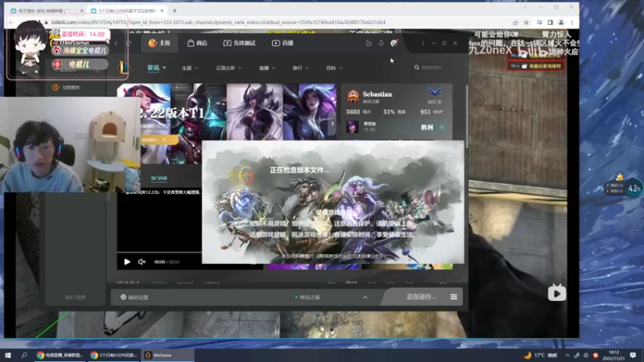This screenshot has width=644, height=362.
Task: Click the League of Legends logo in the sidebar
Action: point(123,68)
